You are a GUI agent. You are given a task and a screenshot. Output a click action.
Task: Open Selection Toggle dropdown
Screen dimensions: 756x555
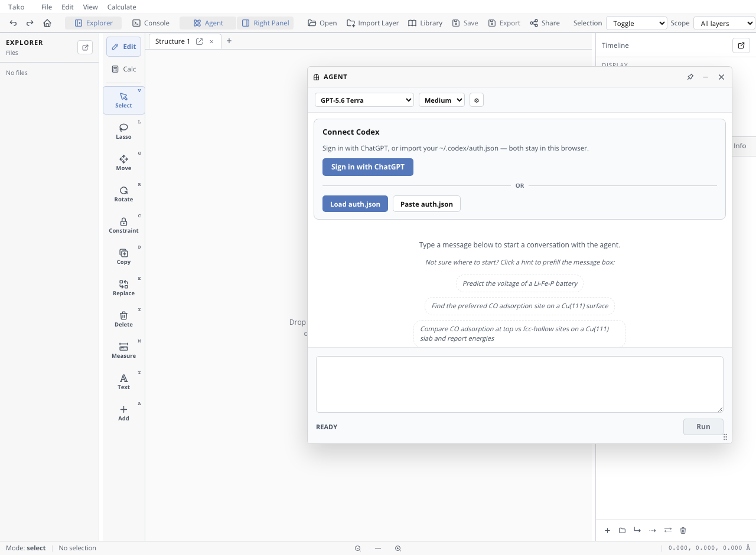[x=637, y=23]
